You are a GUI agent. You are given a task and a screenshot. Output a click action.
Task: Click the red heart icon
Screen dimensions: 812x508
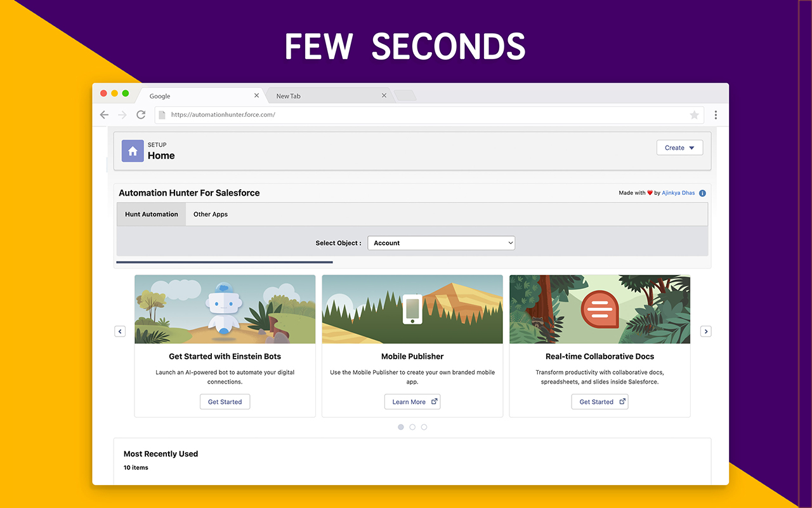650,193
